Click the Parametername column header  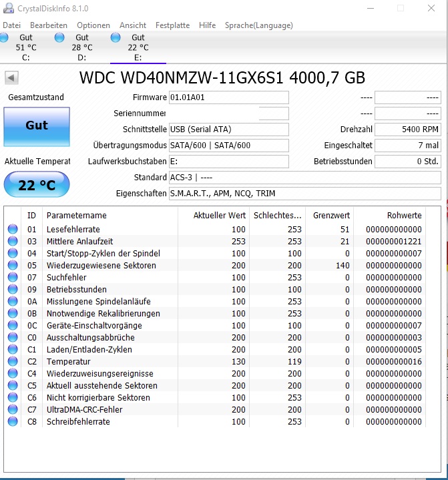coord(110,215)
